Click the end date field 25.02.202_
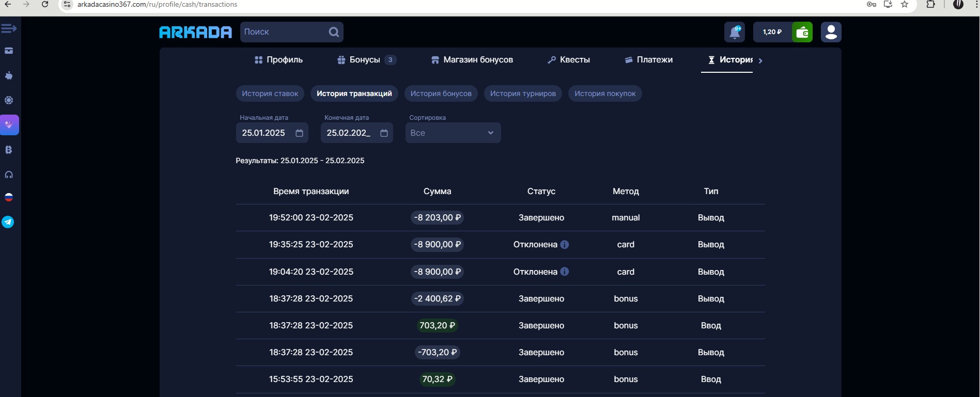The height and width of the screenshot is (397, 980). click(x=357, y=133)
